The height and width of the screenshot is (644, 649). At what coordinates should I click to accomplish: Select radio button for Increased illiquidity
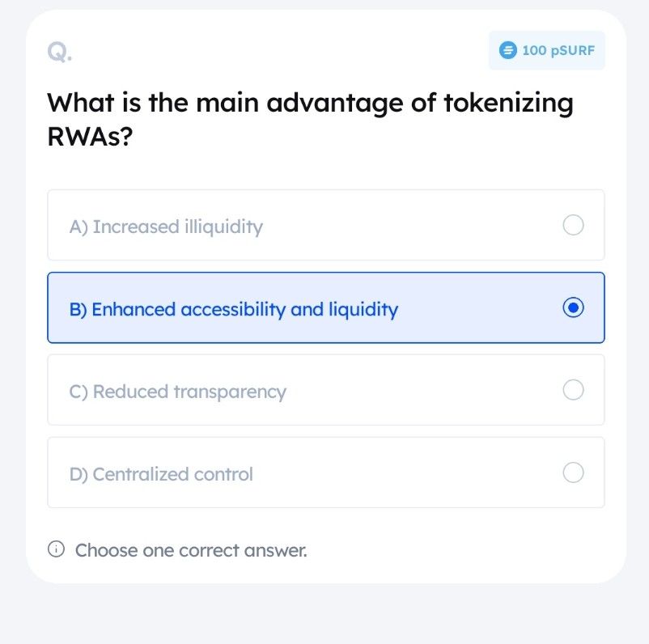click(x=574, y=226)
